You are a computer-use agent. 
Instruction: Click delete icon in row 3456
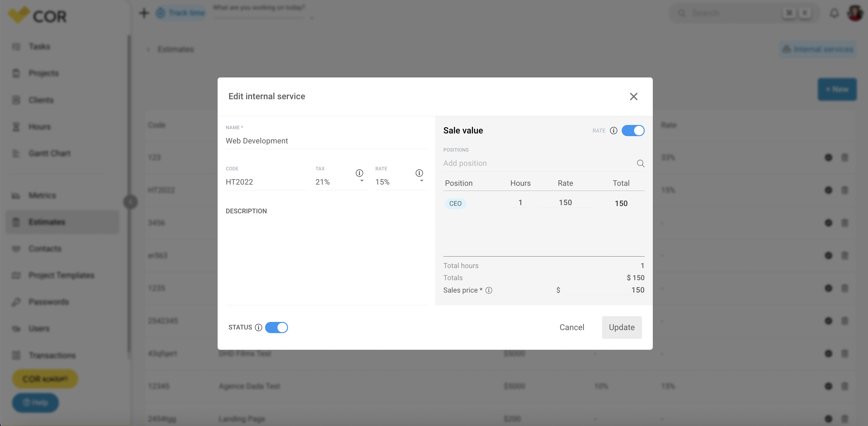(844, 223)
